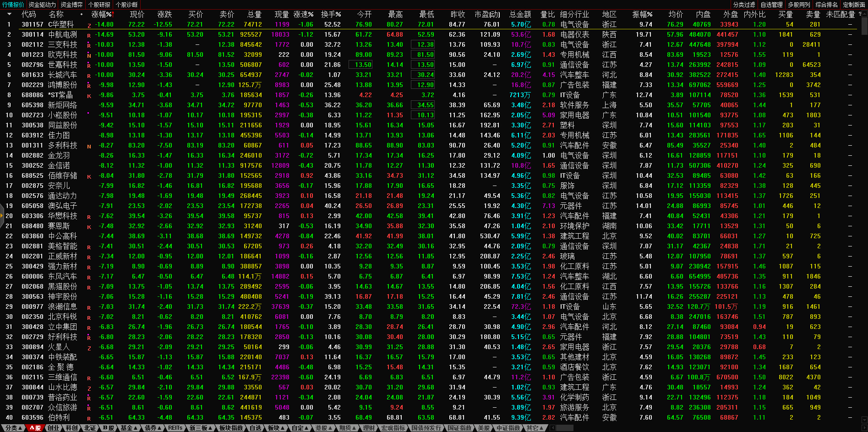Click the 定制版面 layout button
The image size is (868, 432).
(x=854, y=5)
